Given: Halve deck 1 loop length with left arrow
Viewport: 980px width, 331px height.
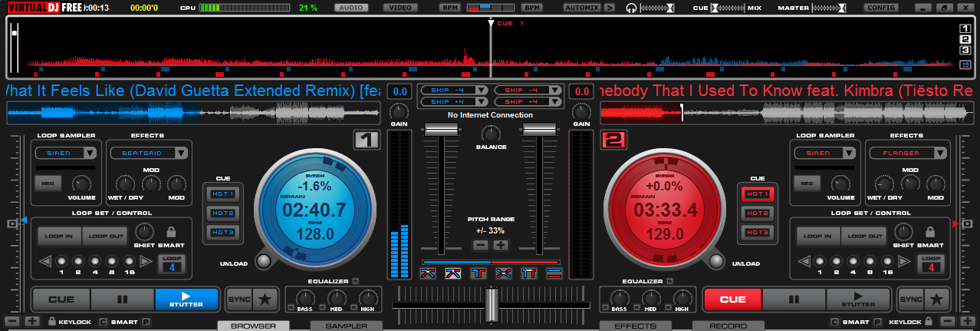Looking at the screenshot, I should [44, 261].
